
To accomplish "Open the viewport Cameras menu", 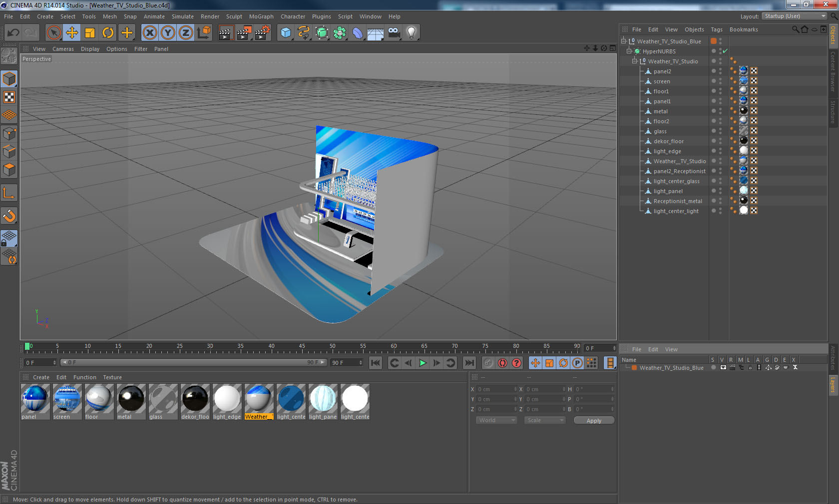I will click(x=63, y=49).
